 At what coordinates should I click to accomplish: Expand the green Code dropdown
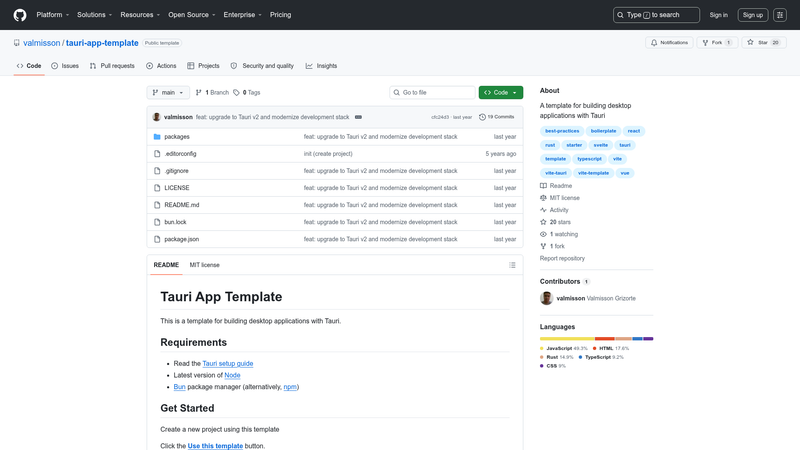pyautogui.click(x=501, y=92)
